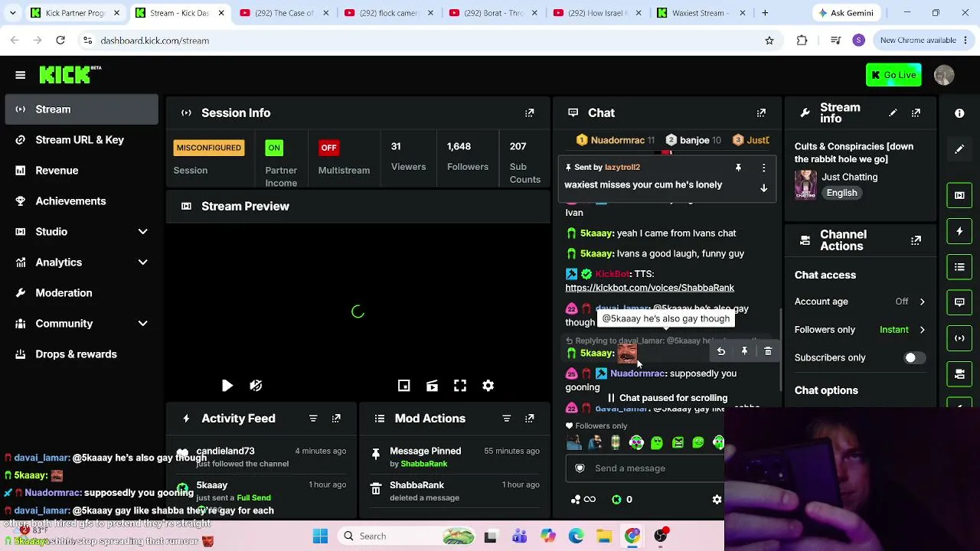Click the Send a message input
Image resolution: width=980 pixels, height=551 pixels.
[645, 468]
